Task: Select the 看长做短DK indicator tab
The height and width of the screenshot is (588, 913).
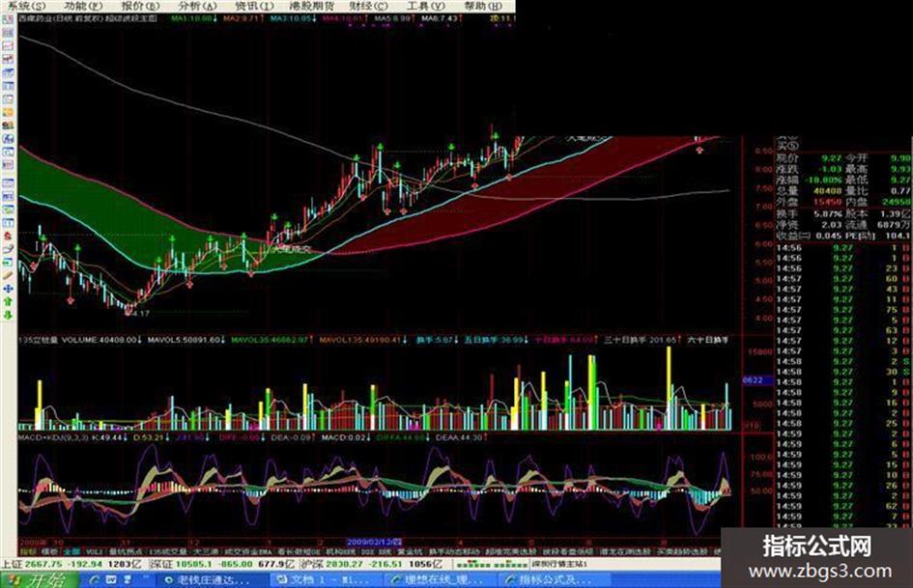Action: point(300,551)
